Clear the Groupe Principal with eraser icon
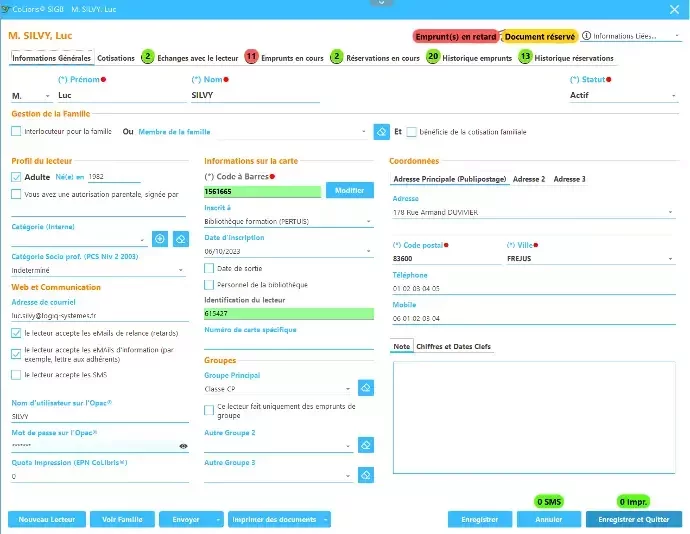This screenshot has width=690, height=534. [x=366, y=388]
